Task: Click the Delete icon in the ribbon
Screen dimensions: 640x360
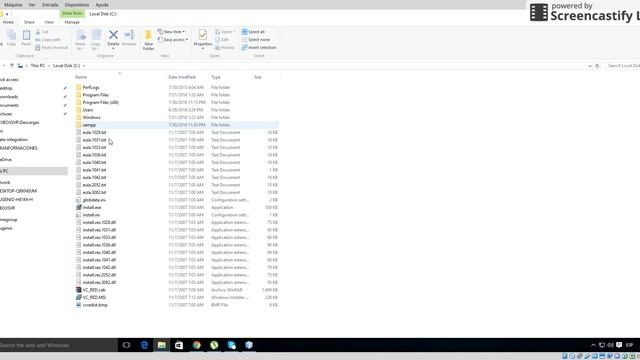Action: pyautogui.click(x=113, y=38)
